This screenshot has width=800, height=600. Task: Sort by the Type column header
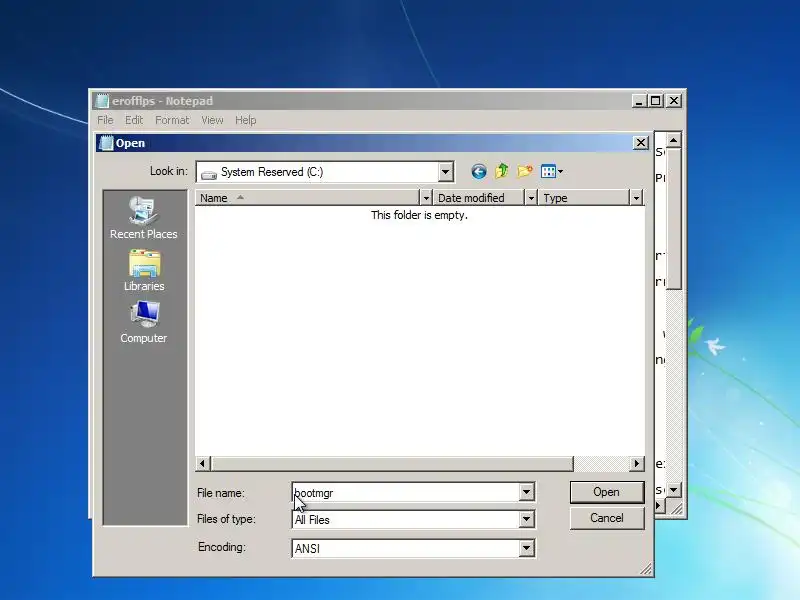[x=584, y=198]
